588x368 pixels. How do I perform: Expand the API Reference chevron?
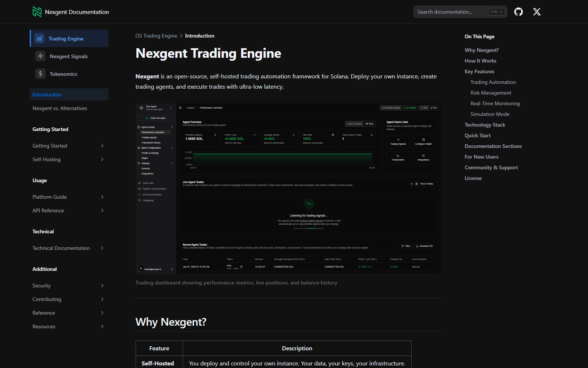pyautogui.click(x=102, y=210)
